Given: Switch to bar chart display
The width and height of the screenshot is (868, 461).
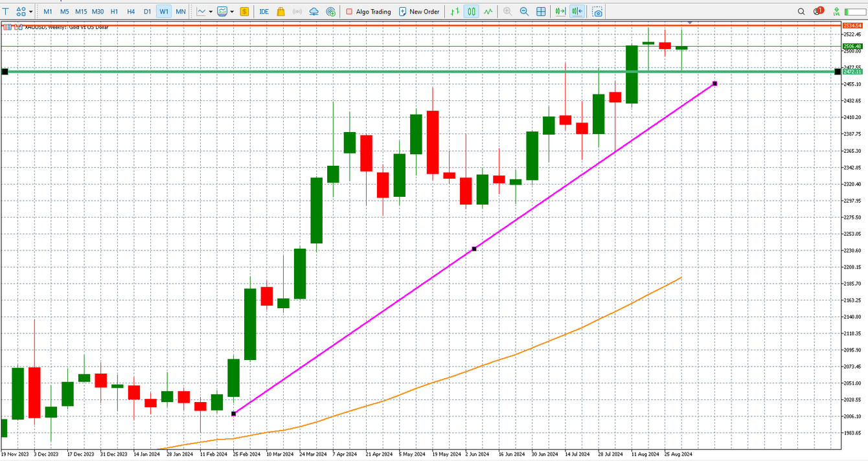Looking at the screenshot, I should point(455,12).
